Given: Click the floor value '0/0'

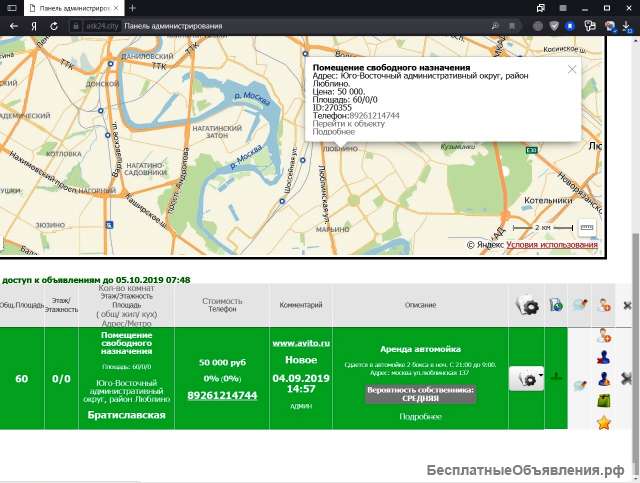Looking at the screenshot, I should [x=61, y=379].
